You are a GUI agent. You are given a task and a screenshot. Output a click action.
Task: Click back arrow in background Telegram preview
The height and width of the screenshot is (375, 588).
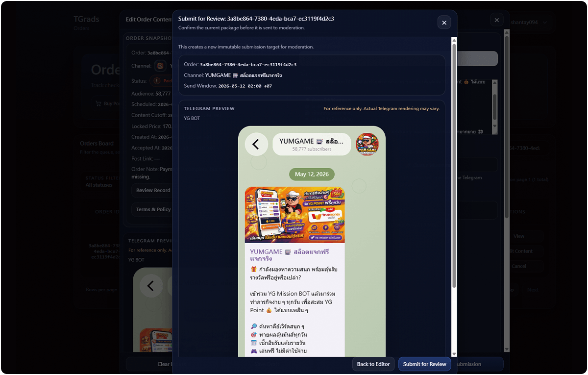pos(150,286)
